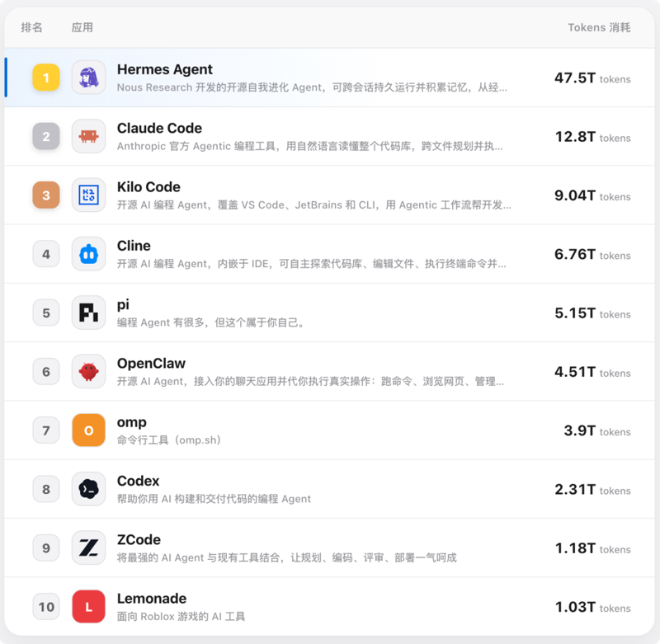This screenshot has width=660, height=644.
Task: Select the omp app name
Action: pos(132,422)
